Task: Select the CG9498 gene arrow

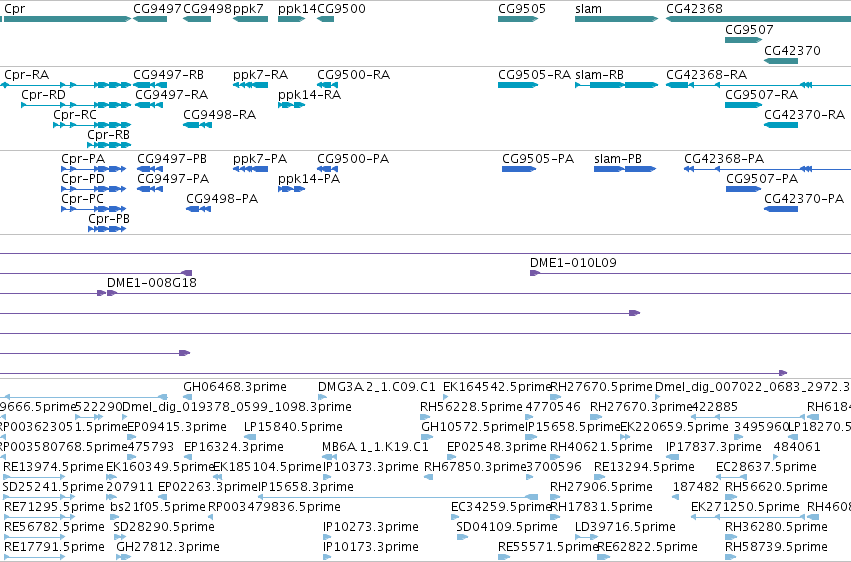Action: (x=197, y=19)
